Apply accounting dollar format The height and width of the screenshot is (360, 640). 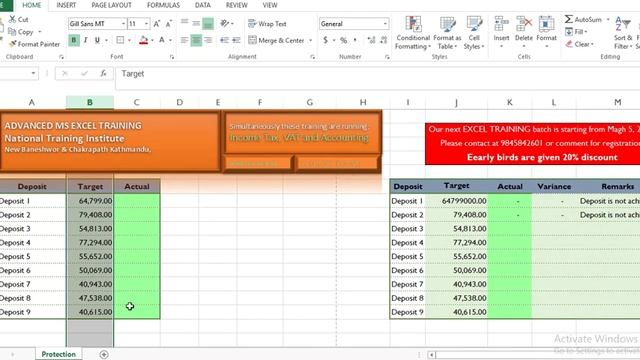pyautogui.click(x=325, y=40)
